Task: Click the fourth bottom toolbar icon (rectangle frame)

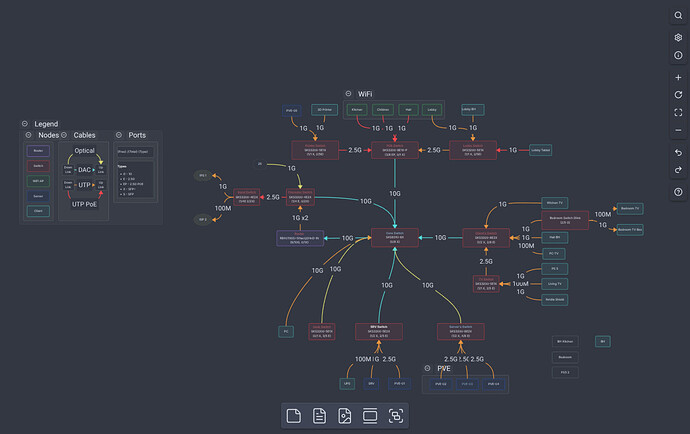Action: point(370,415)
